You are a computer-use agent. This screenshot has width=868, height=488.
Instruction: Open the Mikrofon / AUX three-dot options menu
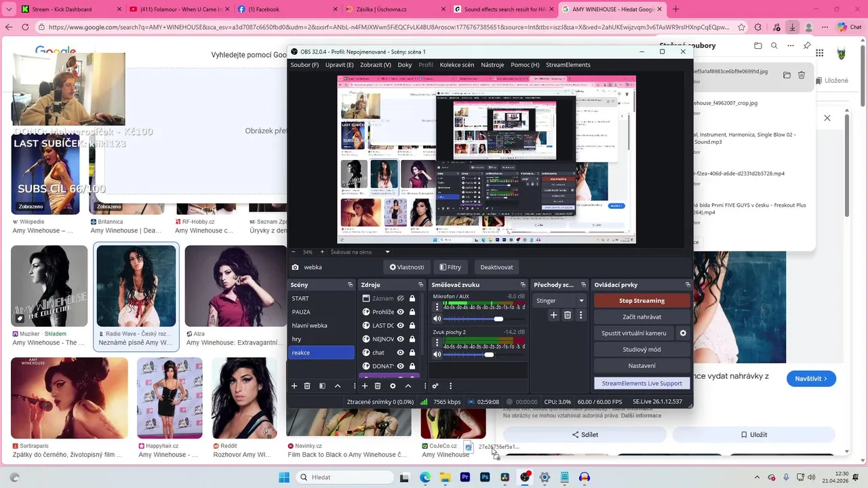coord(437,306)
